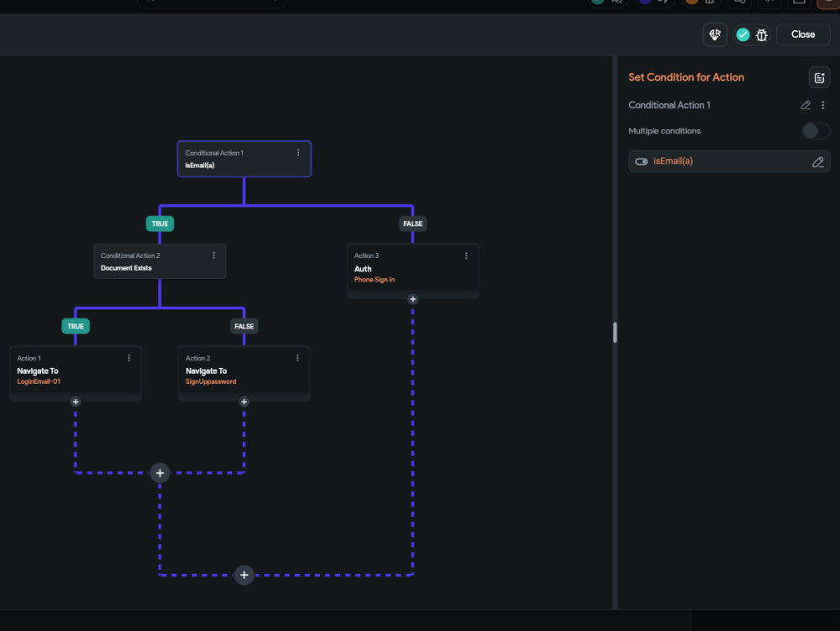Select the isEmail(a) condition field

[728, 161]
